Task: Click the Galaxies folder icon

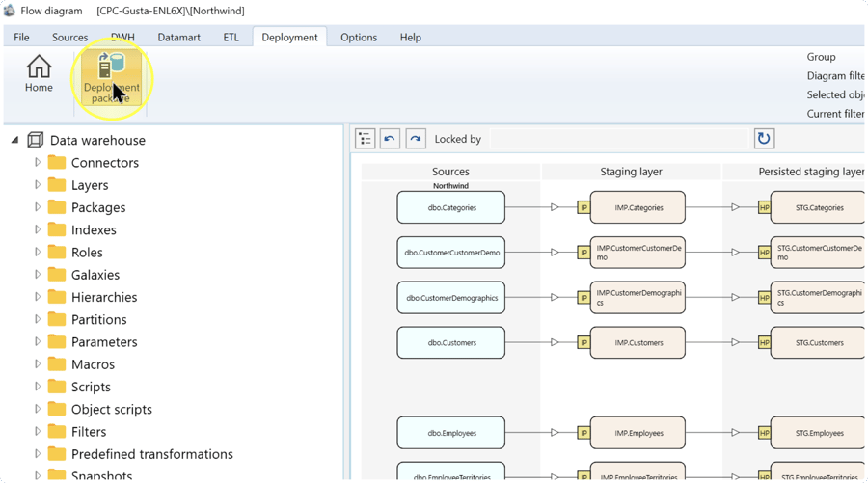Action: tap(57, 275)
